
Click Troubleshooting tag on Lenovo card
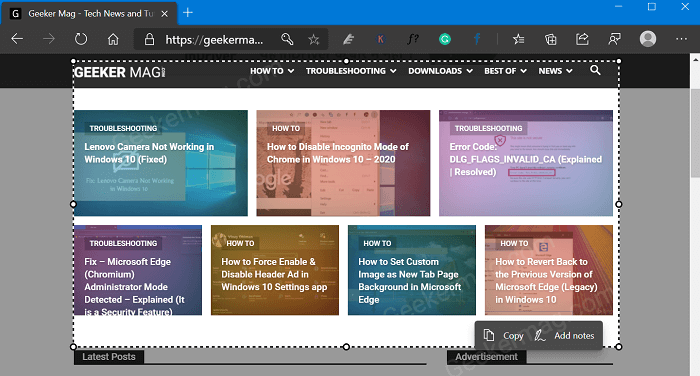pyautogui.click(x=123, y=128)
